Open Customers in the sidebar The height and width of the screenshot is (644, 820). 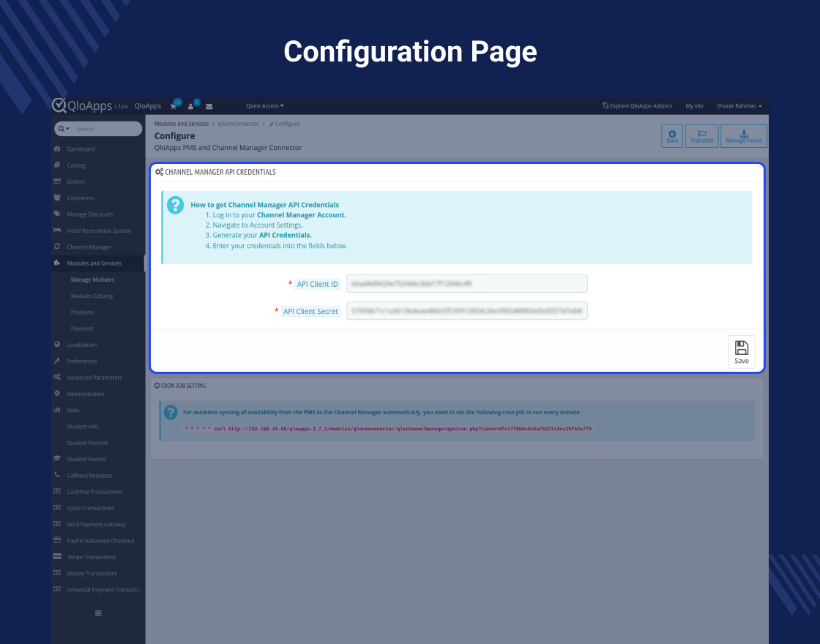coord(81,198)
